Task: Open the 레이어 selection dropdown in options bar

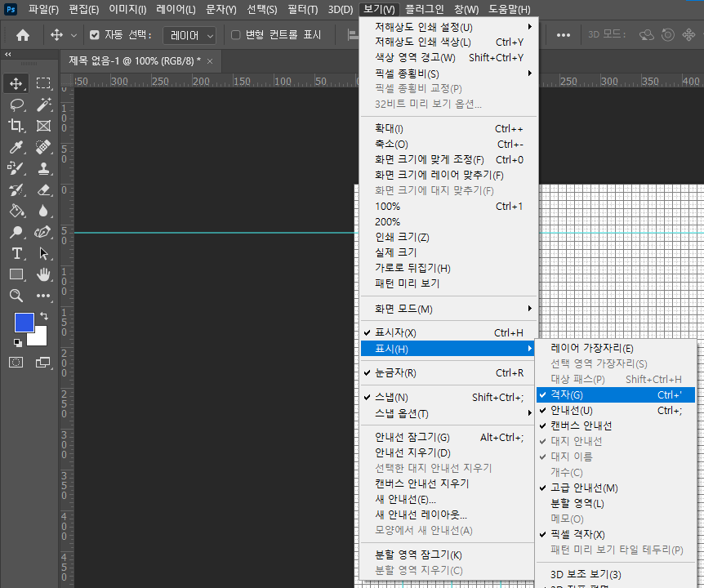Action: (x=189, y=35)
